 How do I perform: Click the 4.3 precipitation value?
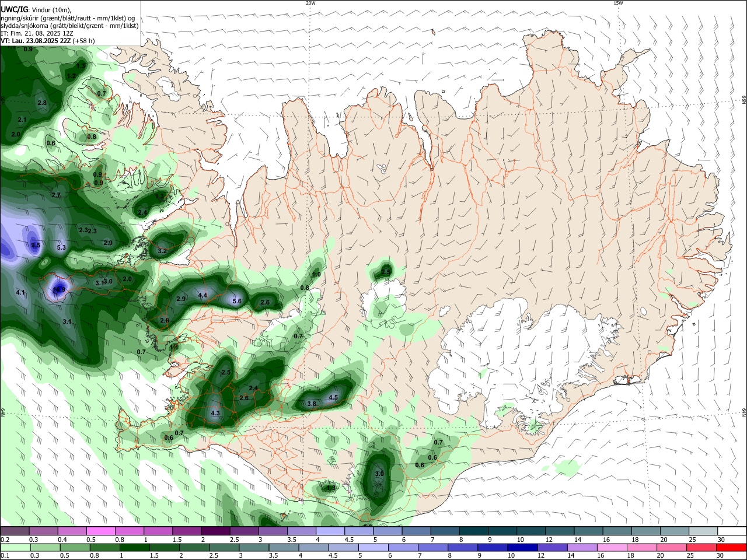coord(215,413)
